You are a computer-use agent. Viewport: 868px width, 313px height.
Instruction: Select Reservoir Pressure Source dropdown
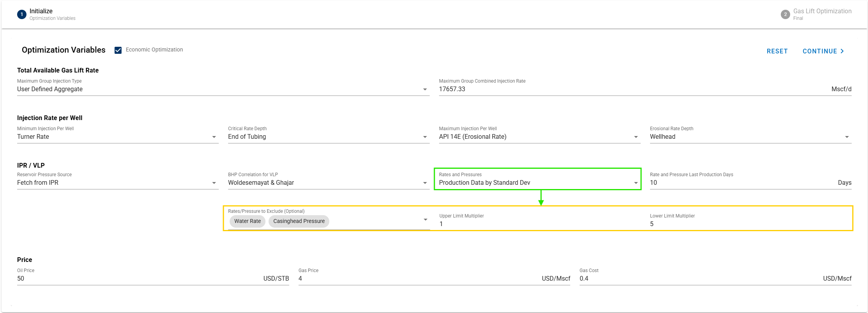118,183
